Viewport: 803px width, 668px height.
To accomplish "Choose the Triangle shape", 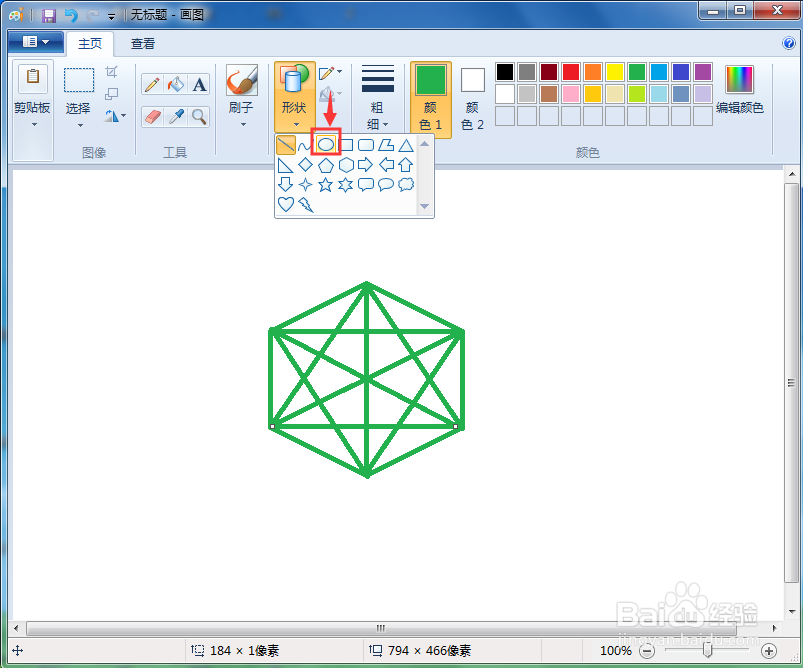I will click(406, 145).
